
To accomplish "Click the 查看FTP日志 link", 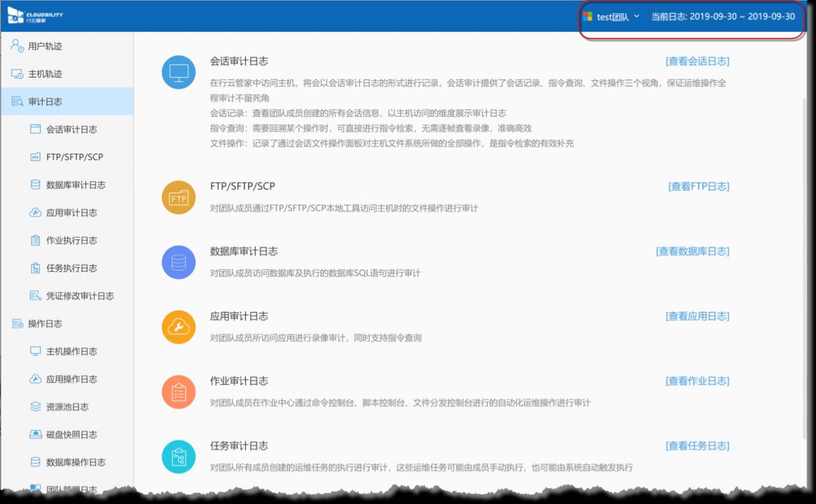I will (x=699, y=186).
